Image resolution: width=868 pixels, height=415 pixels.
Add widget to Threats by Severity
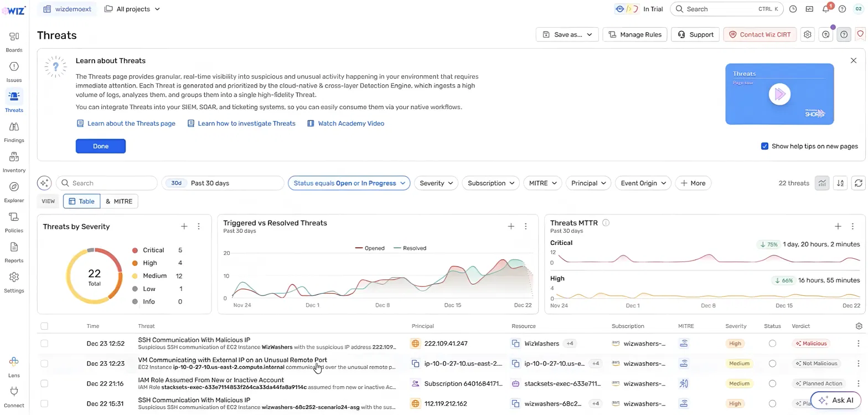184,226
